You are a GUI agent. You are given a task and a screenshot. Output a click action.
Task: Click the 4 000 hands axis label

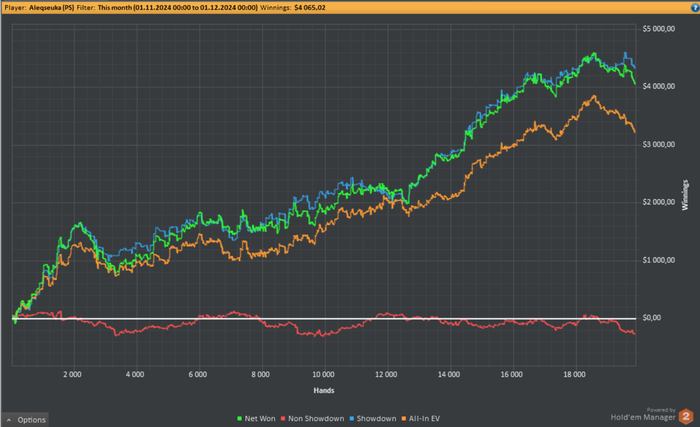point(135,374)
